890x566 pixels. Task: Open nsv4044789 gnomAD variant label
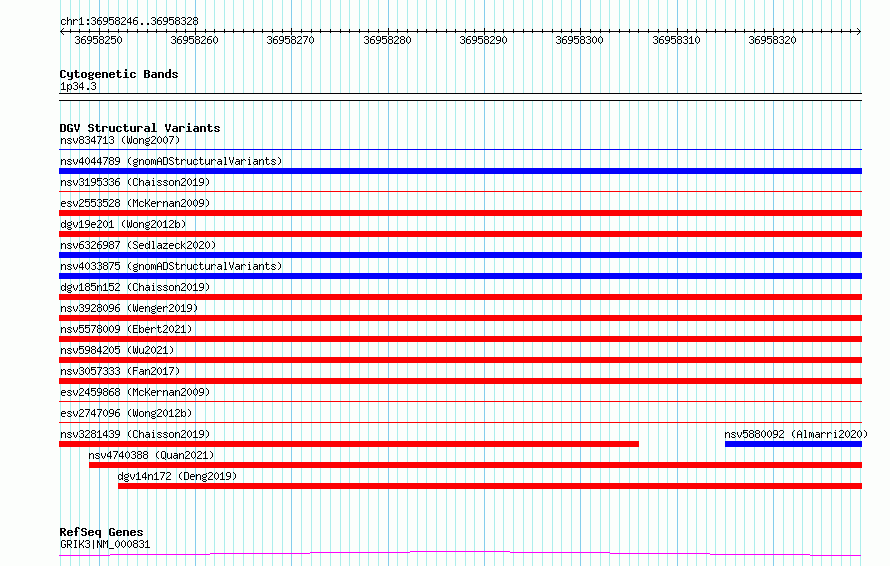click(x=171, y=161)
